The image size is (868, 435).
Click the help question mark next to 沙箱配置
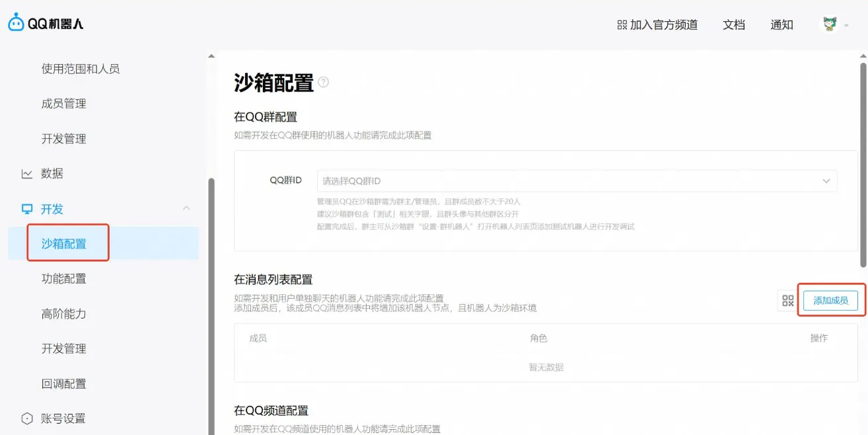click(x=323, y=82)
